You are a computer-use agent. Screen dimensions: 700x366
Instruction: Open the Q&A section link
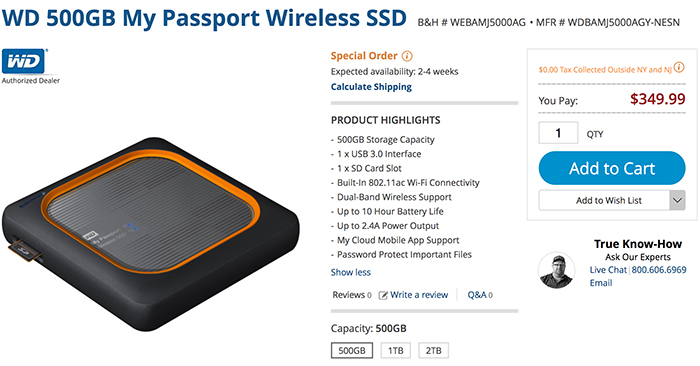tap(480, 295)
